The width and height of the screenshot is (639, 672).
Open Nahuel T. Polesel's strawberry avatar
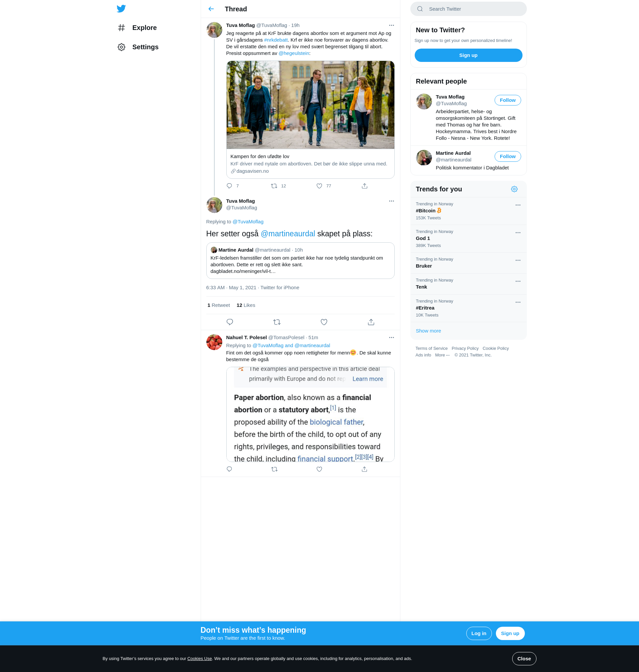point(214,342)
